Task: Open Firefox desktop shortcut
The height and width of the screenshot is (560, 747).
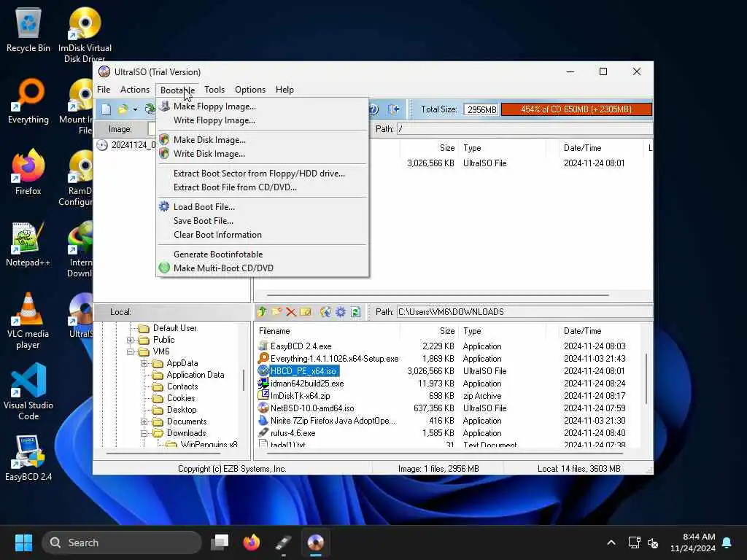Action: coord(28,172)
